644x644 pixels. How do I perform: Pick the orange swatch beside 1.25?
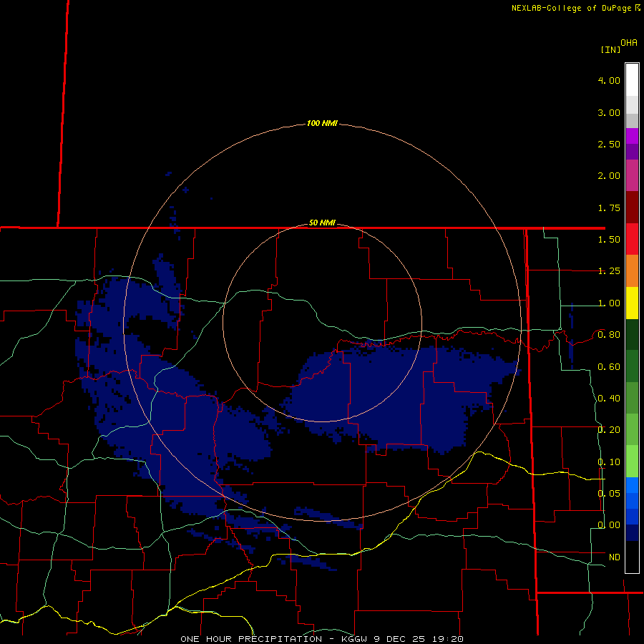(x=632, y=270)
